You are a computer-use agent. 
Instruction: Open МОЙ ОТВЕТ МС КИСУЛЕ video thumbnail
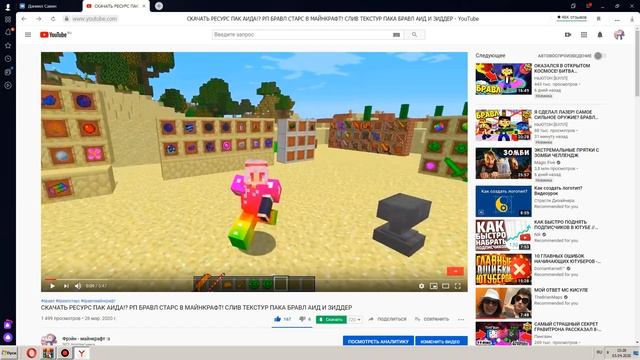pos(503,303)
